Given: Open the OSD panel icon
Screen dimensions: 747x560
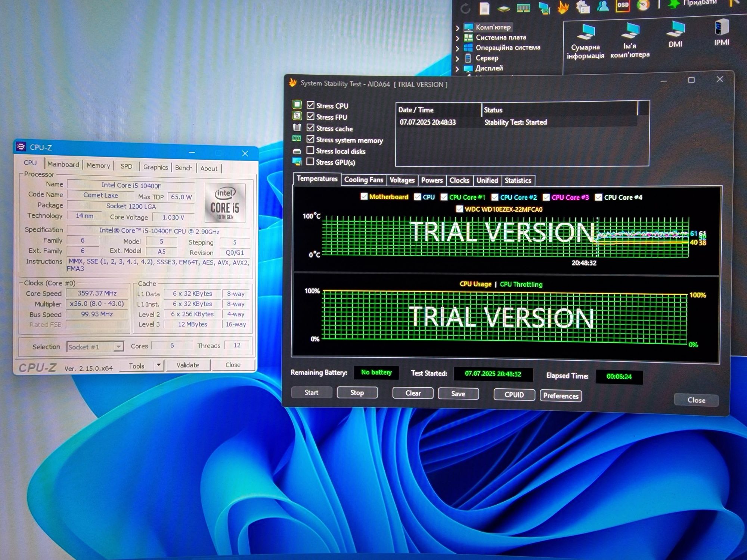Looking at the screenshot, I should [x=623, y=5].
